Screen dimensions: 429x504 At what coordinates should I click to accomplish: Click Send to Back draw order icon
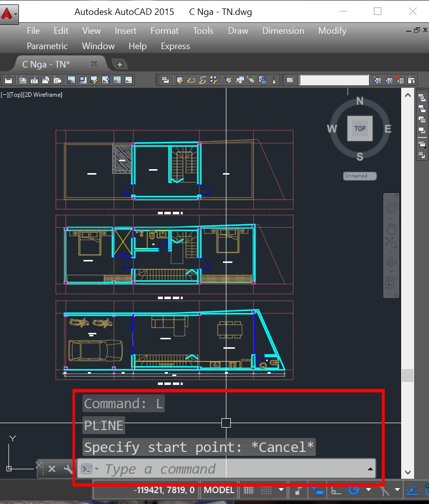(x=422, y=109)
